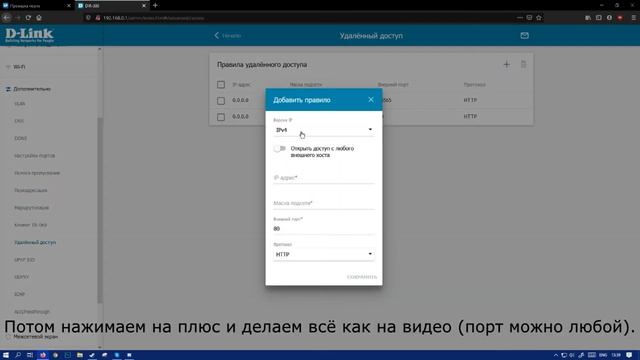Open Task View on the taskbar
The height and width of the screenshot is (360, 640).
(30, 355)
